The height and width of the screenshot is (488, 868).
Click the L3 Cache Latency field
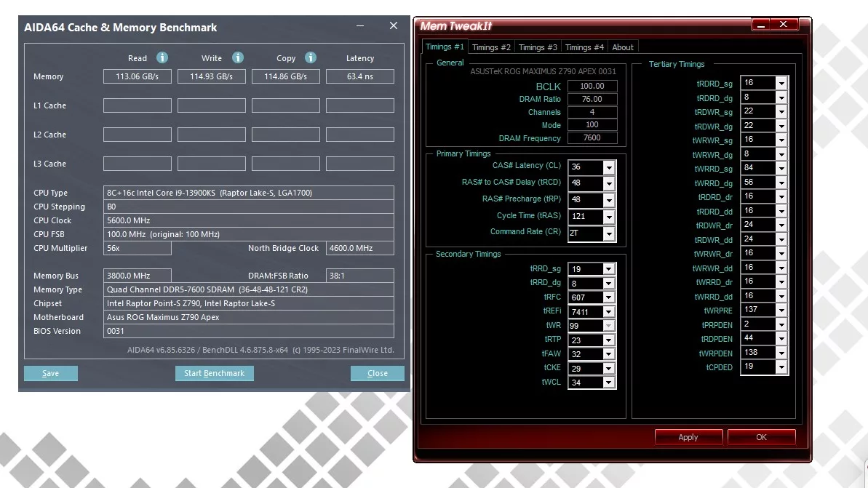pyautogui.click(x=360, y=163)
